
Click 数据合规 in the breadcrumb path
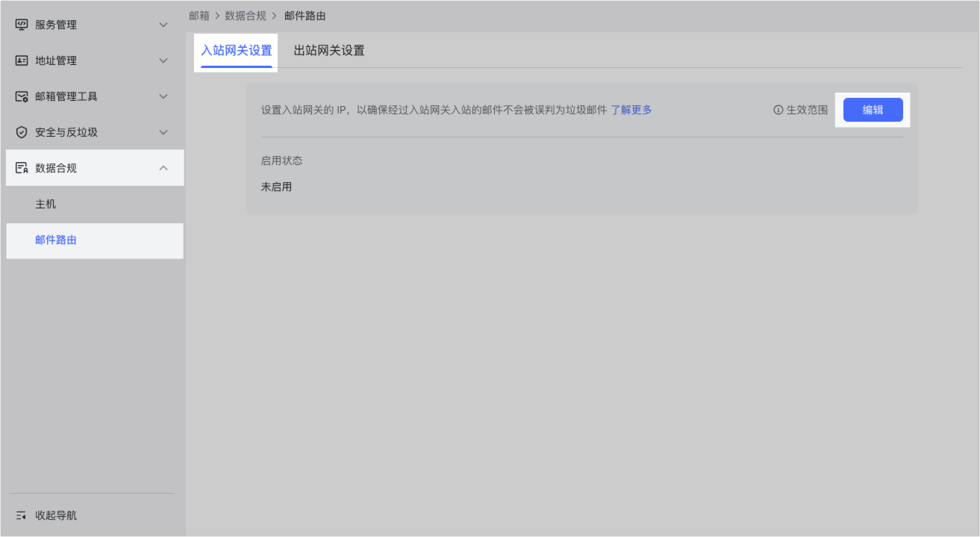point(246,16)
